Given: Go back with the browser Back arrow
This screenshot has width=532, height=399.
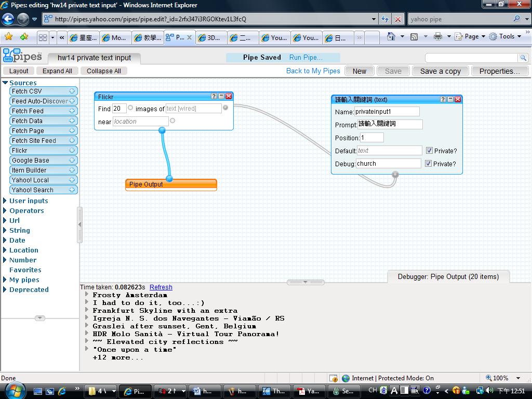Looking at the screenshot, I should click(x=8, y=19).
